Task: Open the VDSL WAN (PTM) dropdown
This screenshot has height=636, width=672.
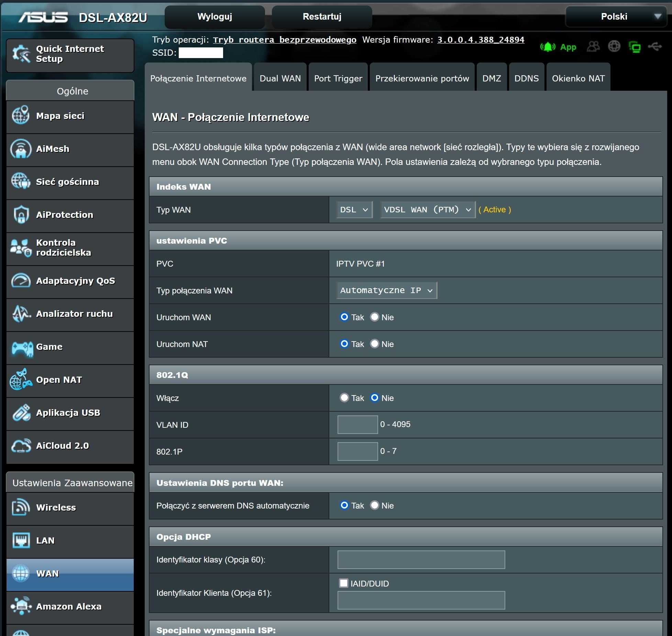Action: click(428, 210)
